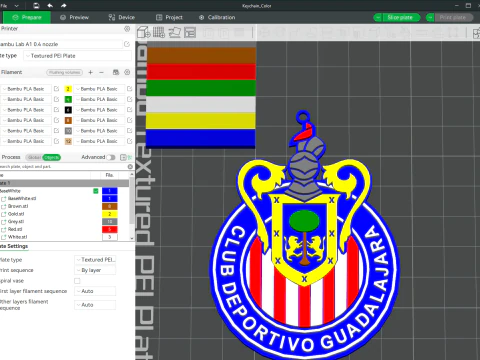Screen dimensions: 480x360
Task: Select the Red.stl part
Action: pyautogui.click(x=15, y=229)
